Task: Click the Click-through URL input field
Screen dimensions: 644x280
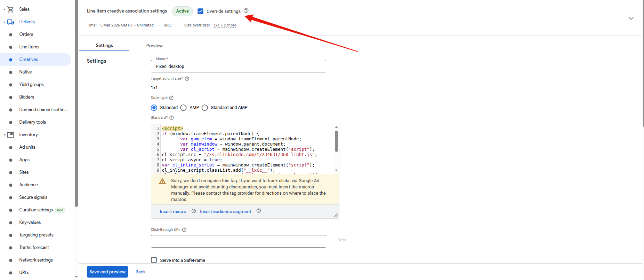Action: coord(238,241)
